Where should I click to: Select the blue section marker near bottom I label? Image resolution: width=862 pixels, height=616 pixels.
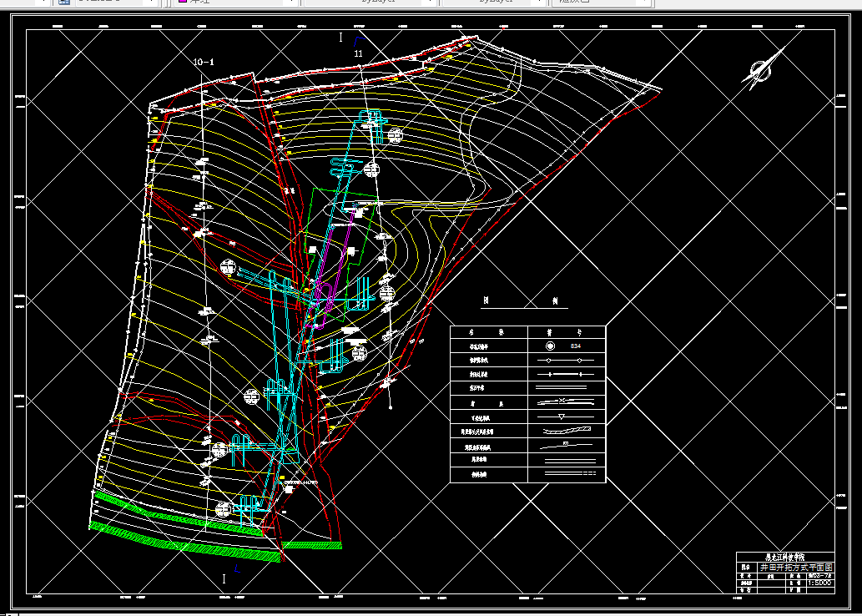[x=237, y=568]
